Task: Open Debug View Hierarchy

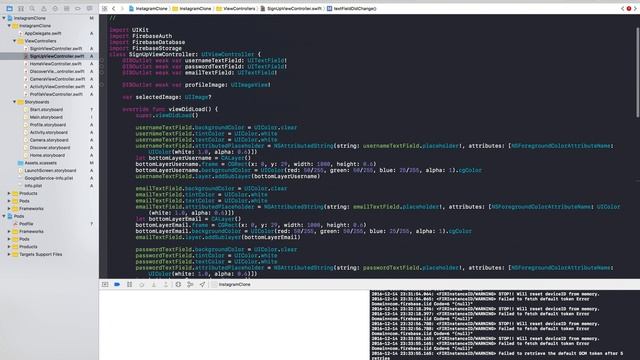Action: 178,284
